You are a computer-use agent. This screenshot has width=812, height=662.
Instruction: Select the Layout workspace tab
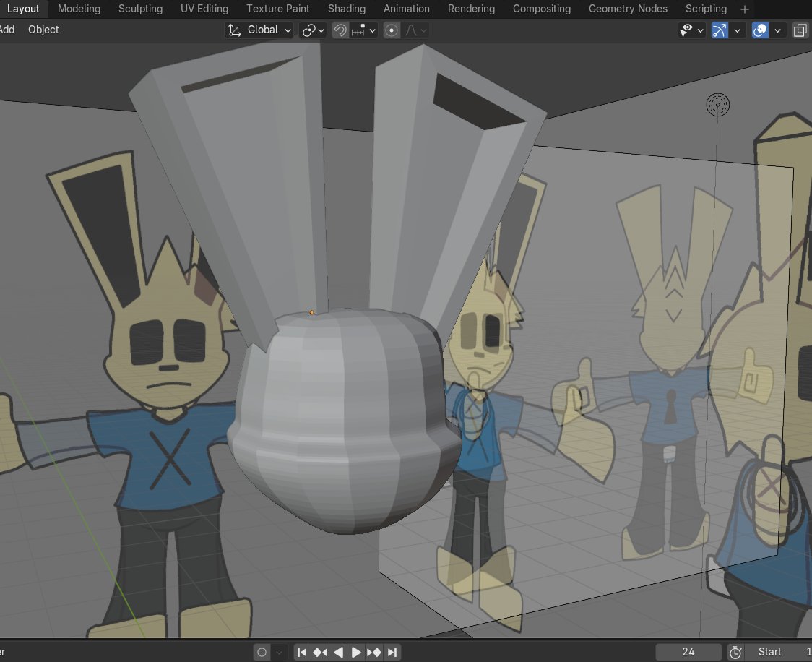tap(23, 9)
